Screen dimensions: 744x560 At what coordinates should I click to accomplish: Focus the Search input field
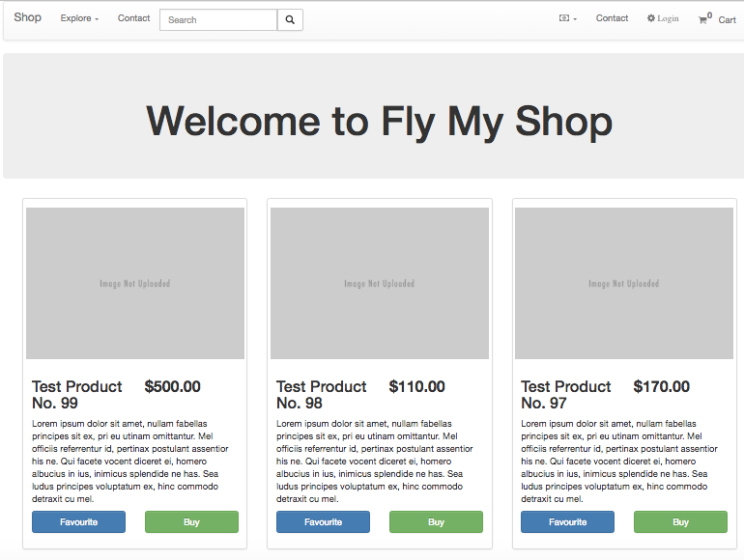(218, 20)
